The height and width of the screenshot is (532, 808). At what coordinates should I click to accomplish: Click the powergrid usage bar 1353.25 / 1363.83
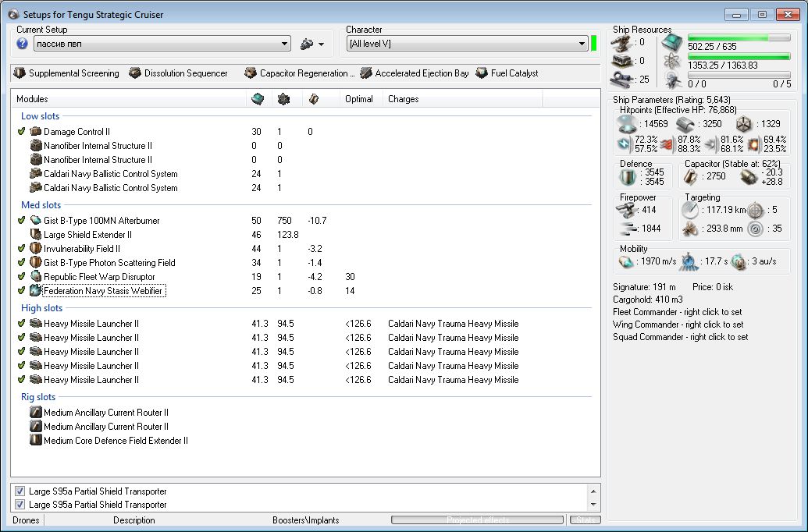(x=739, y=57)
